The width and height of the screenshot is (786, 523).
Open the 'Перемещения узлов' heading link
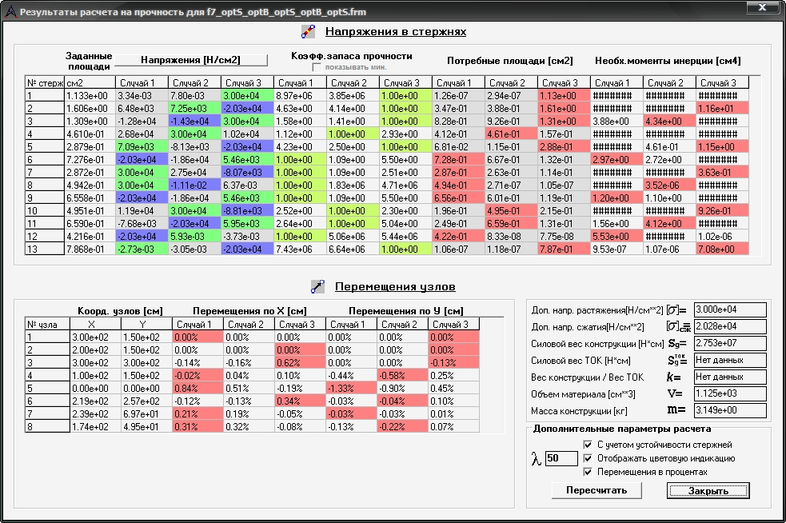[395, 286]
